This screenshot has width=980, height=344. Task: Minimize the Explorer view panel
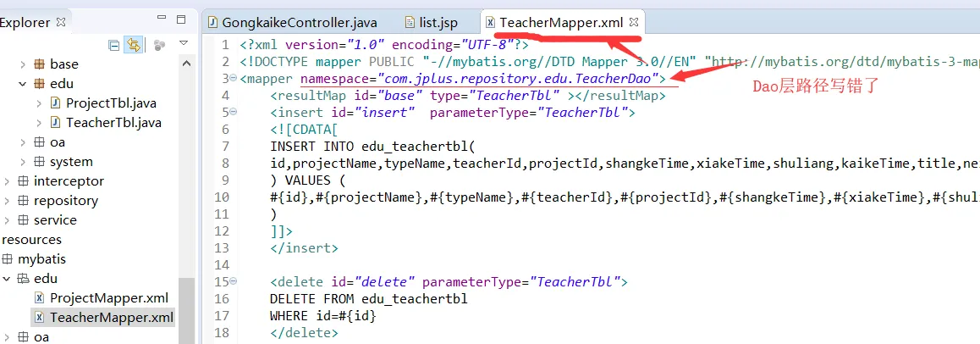pyautogui.click(x=162, y=18)
